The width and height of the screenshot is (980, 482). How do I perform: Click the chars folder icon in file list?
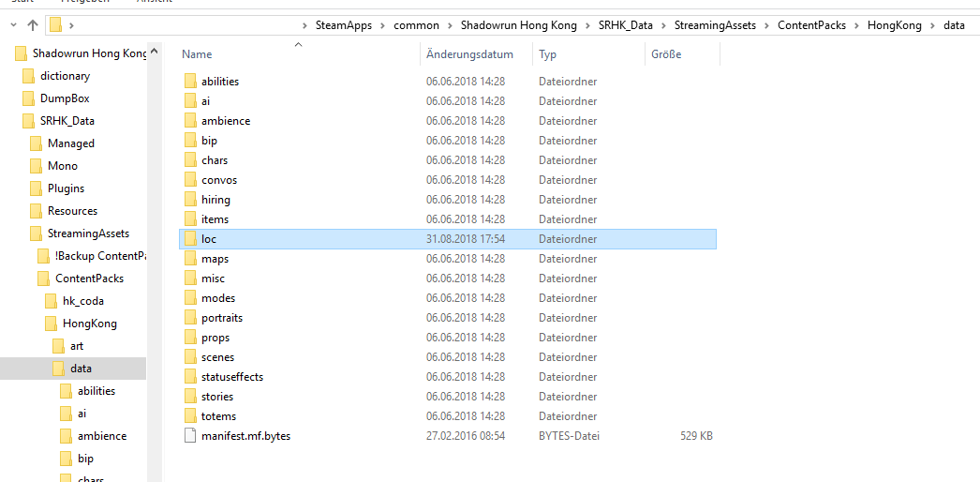pos(190,160)
